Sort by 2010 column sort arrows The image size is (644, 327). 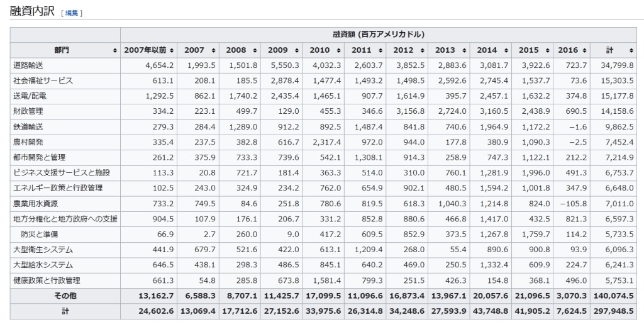pos(340,50)
